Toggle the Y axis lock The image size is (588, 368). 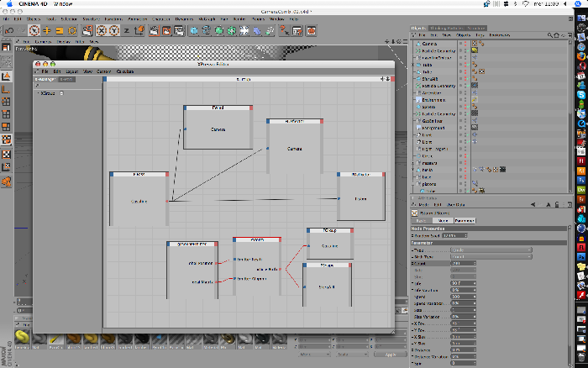[x=114, y=31]
